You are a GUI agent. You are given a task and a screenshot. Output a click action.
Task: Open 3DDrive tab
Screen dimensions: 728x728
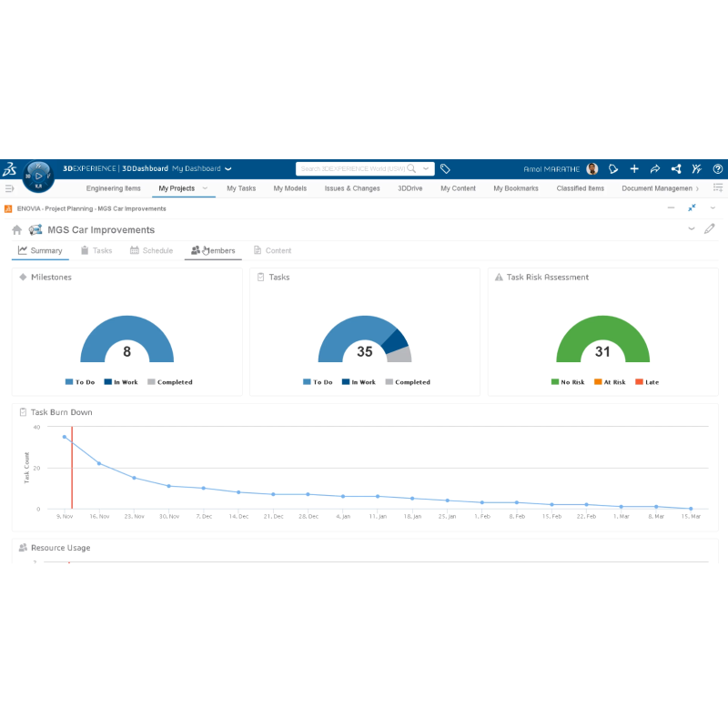point(410,188)
